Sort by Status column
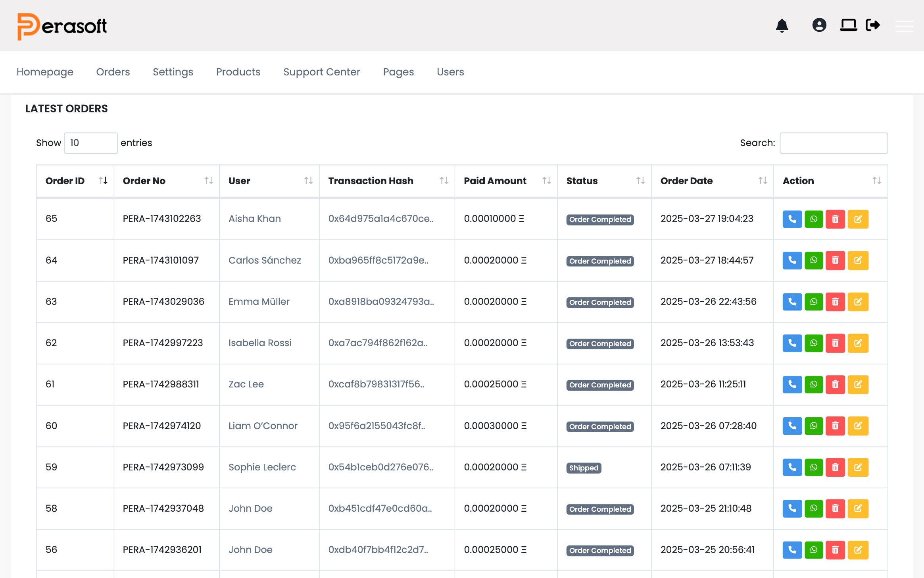Viewport: 924px width, 578px height. tap(605, 181)
